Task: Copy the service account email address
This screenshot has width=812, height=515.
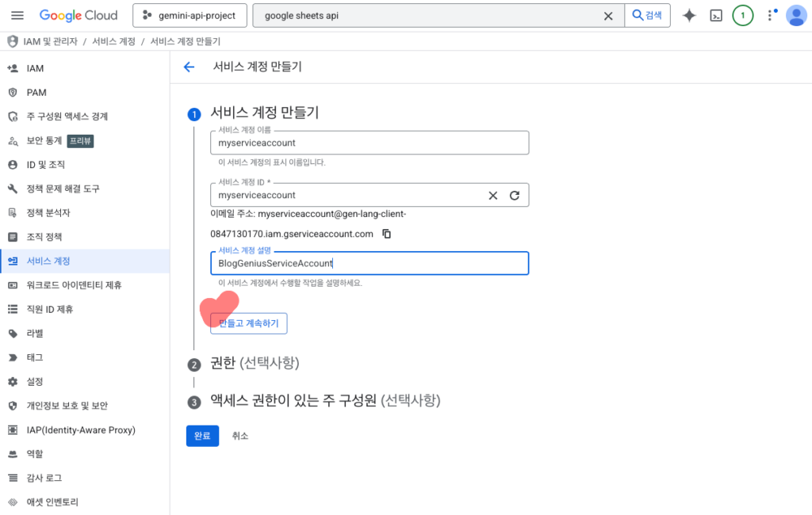Action: pyautogui.click(x=387, y=234)
